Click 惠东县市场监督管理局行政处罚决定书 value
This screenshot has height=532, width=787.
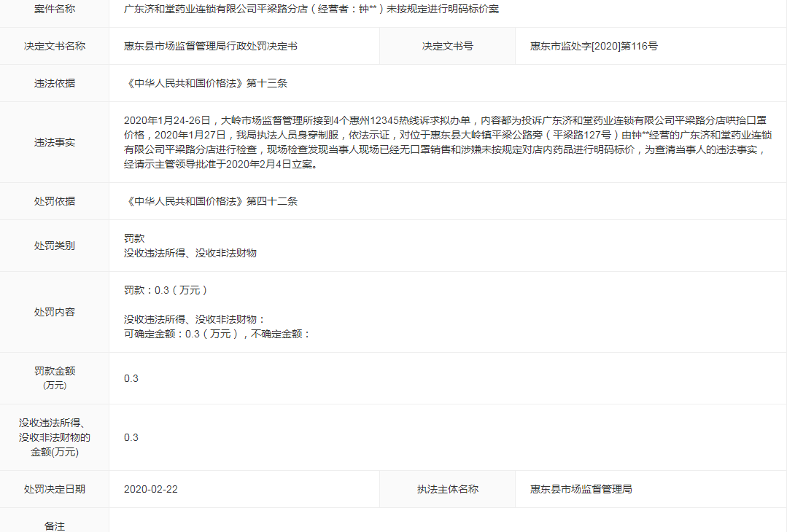pos(210,46)
